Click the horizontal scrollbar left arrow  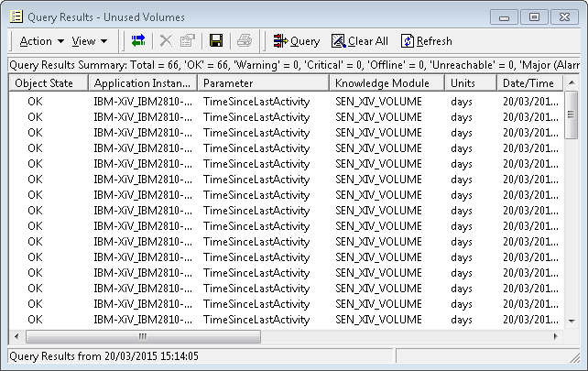coord(16,336)
